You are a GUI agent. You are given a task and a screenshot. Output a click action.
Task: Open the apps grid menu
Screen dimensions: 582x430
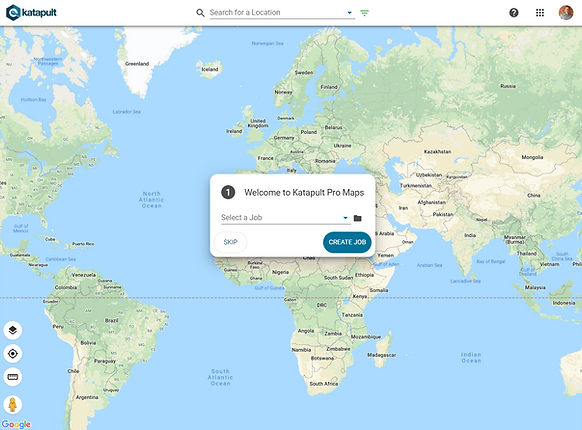coord(540,13)
